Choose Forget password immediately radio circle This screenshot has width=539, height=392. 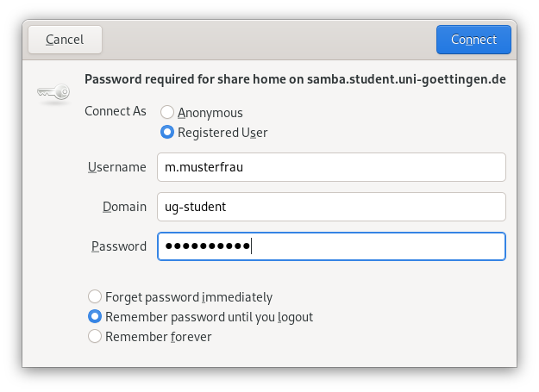[95, 296]
